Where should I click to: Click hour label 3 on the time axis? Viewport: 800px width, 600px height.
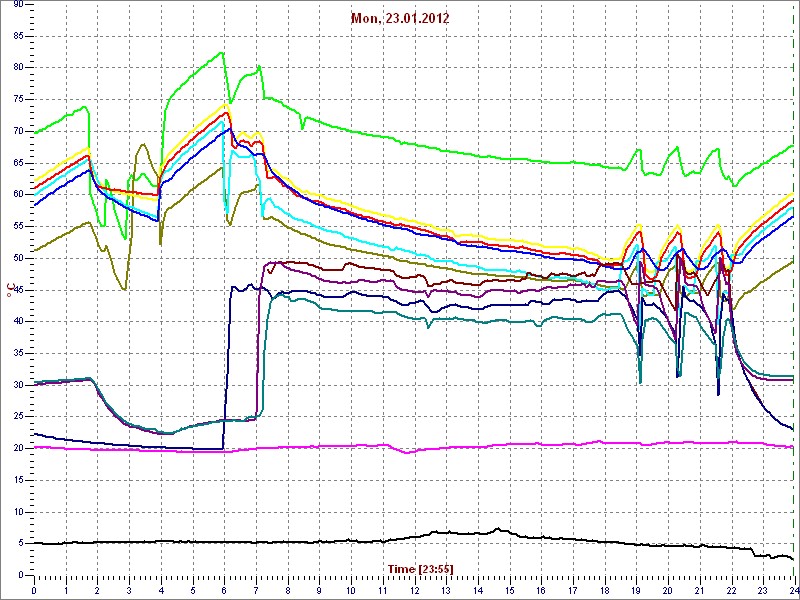pyautogui.click(x=129, y=590)
